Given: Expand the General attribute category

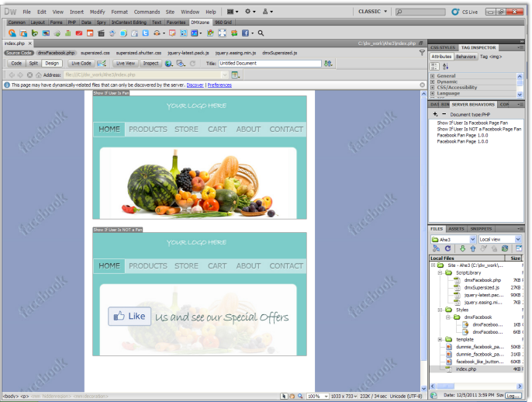Looking at the screenshot, I should click(433, 76).
